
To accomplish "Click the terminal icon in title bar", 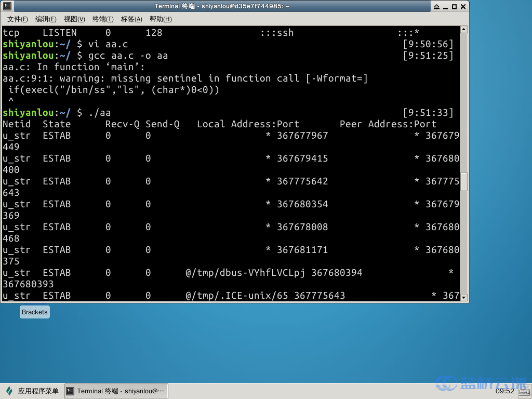I will (x=7, y=6).
